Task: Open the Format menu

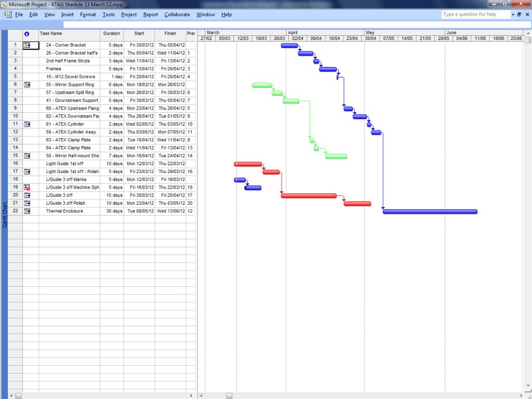Action: 88,15
